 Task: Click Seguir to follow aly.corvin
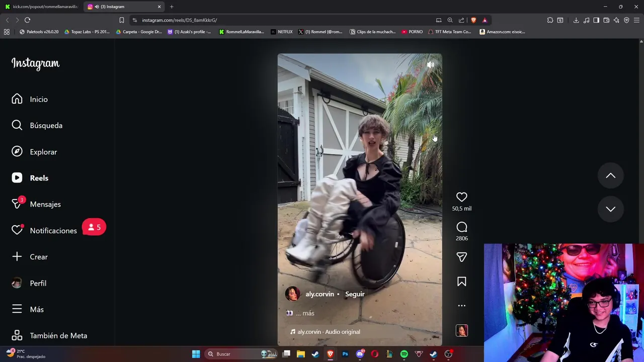[x=355, y=294]
